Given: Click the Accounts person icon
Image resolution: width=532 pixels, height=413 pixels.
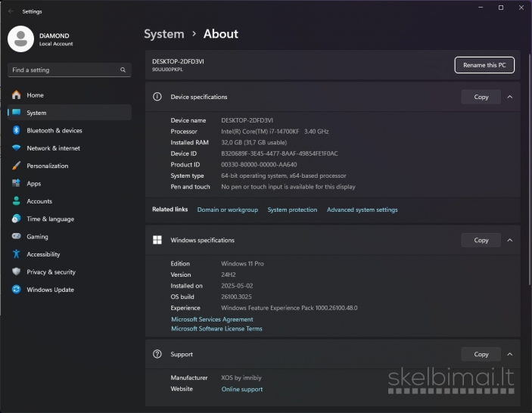Looking at the screenshot, I should (x=17, y=200).
